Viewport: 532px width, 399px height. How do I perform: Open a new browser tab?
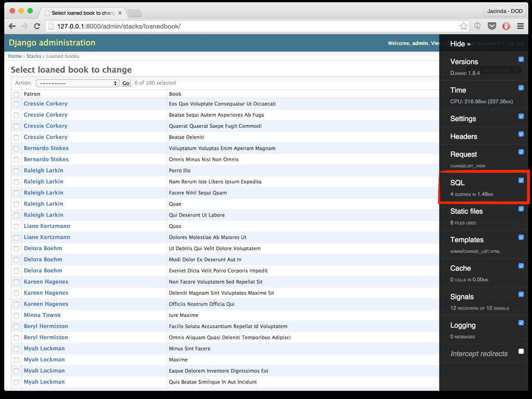[x=135, y=13]
